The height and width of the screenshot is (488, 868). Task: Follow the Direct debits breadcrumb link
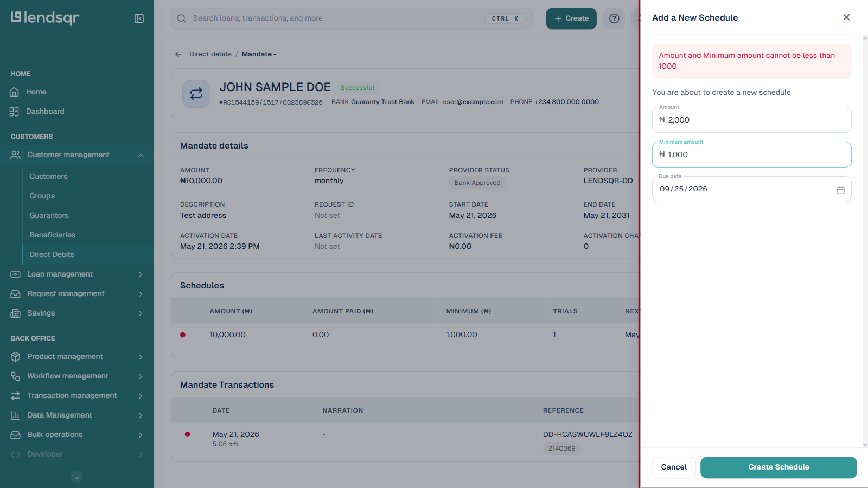click(210, 54)
